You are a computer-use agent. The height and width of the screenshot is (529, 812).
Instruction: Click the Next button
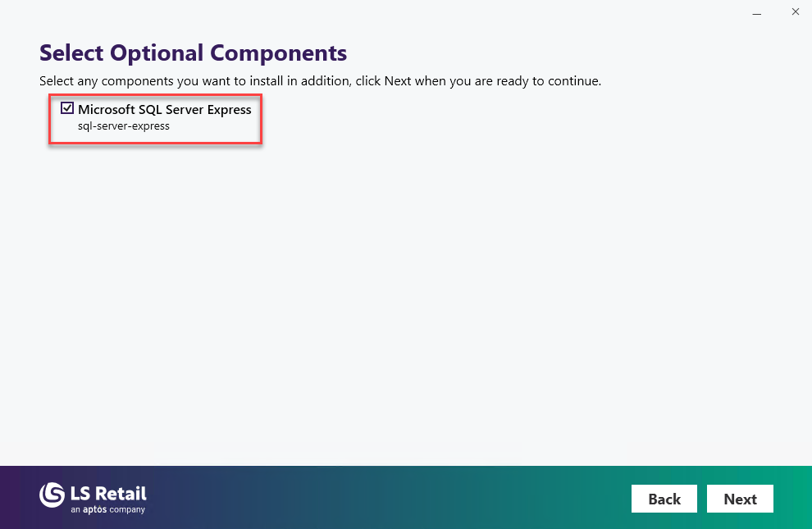pos(740,499)
